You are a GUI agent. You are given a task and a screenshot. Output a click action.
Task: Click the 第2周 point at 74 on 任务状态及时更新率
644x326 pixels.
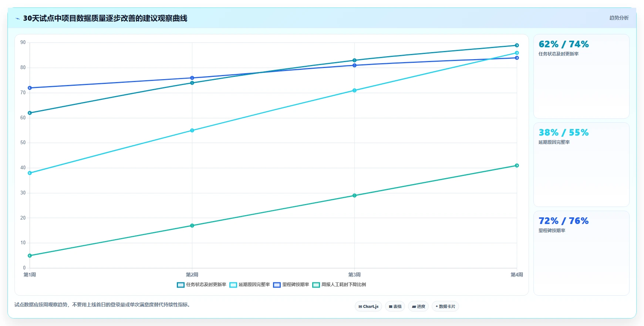click(192, 83)
